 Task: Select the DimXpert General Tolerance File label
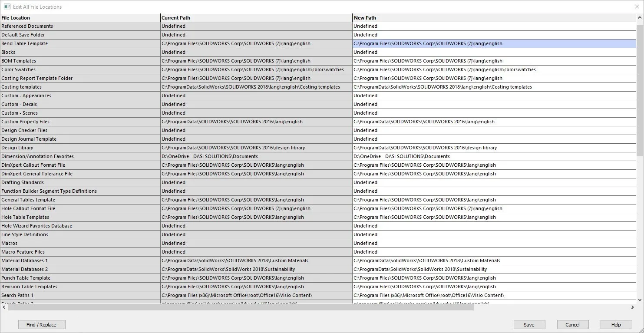coord(80,174)
